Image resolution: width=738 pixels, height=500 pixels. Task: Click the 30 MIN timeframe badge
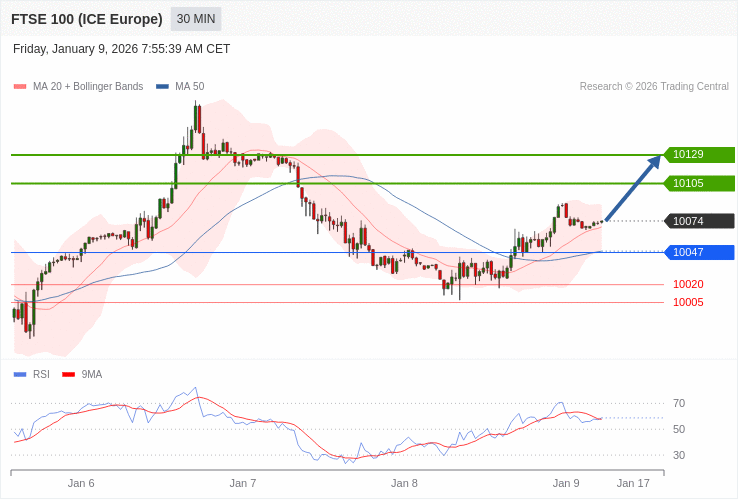pyautogui.click(x=196, y=19)
